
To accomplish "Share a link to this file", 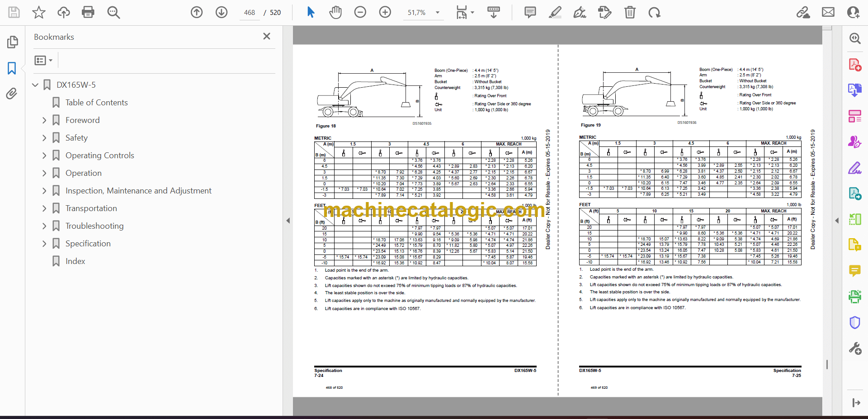I will [x=803, y=12].
